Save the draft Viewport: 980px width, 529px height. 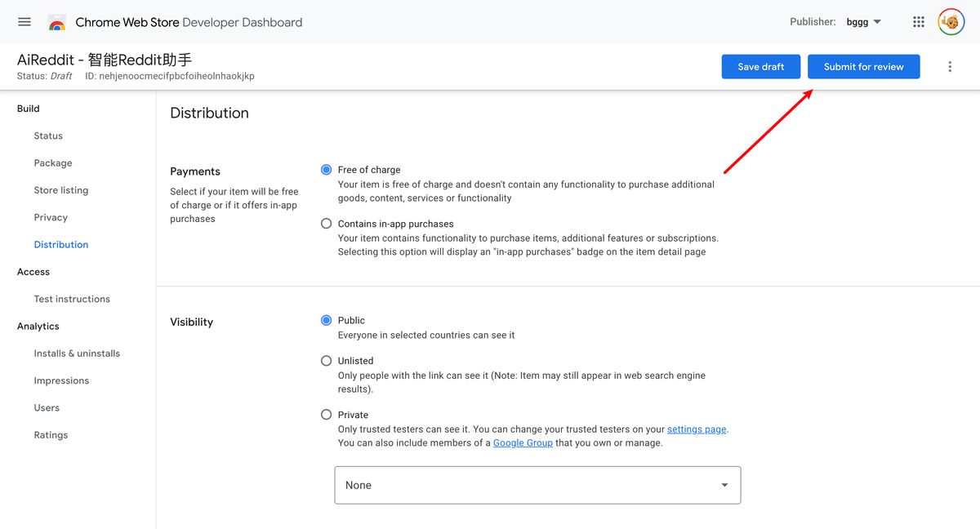pyautogui.click(x=760, y=66)
